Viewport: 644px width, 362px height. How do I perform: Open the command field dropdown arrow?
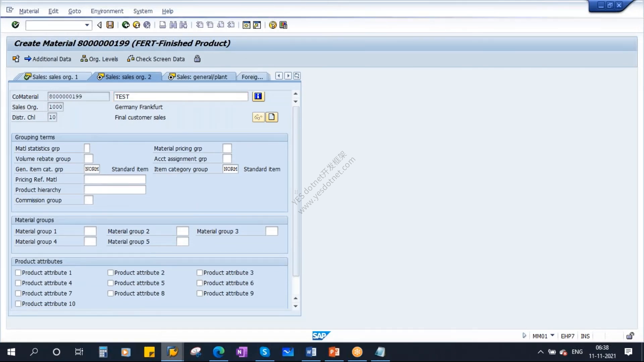click(87, 25)
